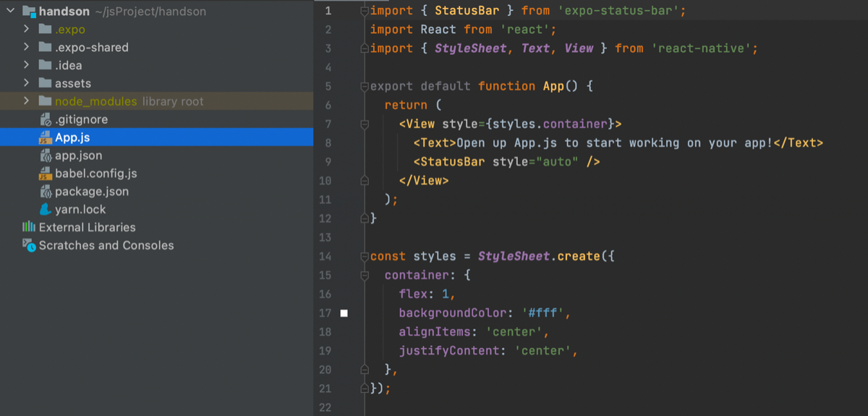868x416 pixels.
Task: Select app.json in the project tree
Action: [78, 156]
